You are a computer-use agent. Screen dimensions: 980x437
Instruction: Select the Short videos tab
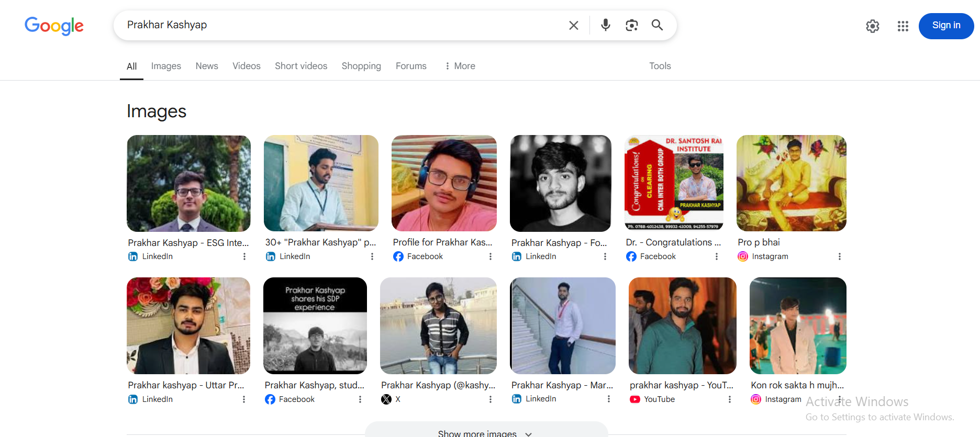coord(301,66)
